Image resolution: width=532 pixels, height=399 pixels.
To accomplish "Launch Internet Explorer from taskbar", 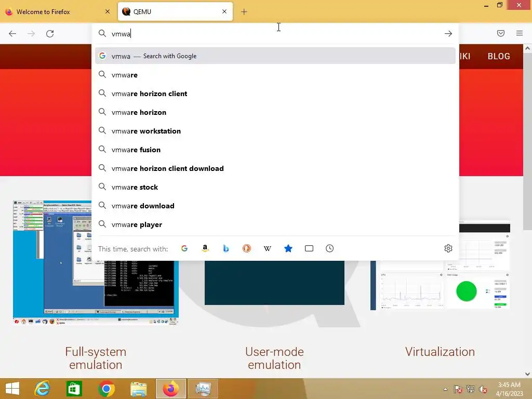I will pos(43,389).
